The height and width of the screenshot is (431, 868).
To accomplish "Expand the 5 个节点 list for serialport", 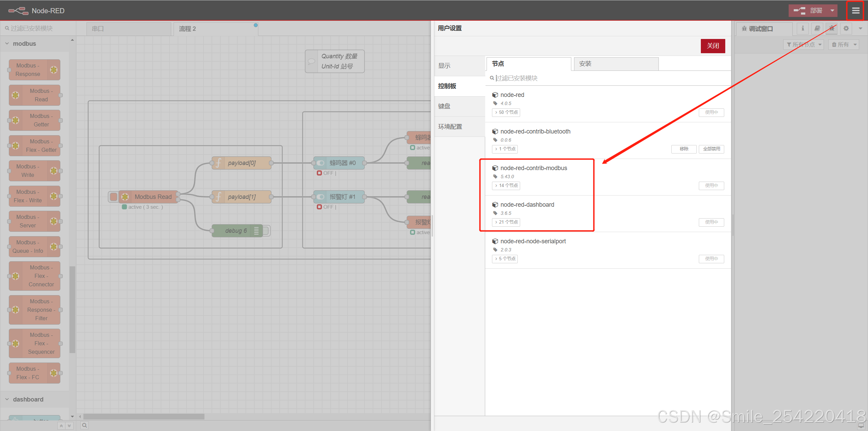I will coord(505,259).
